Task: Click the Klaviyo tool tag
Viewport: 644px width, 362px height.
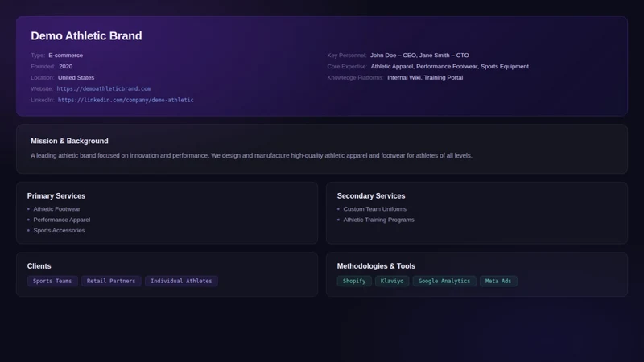Action: click(392, 281)
